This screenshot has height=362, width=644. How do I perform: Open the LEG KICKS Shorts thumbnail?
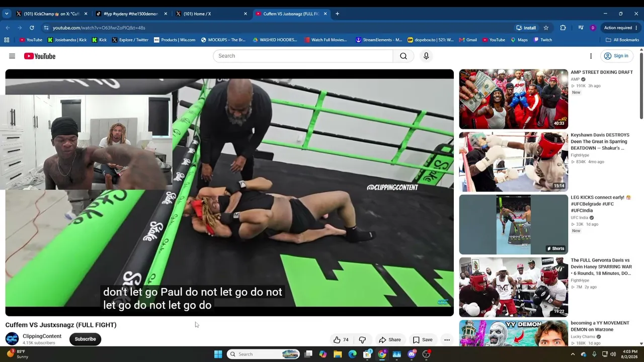pyautogui.click(x=513, y=225)
